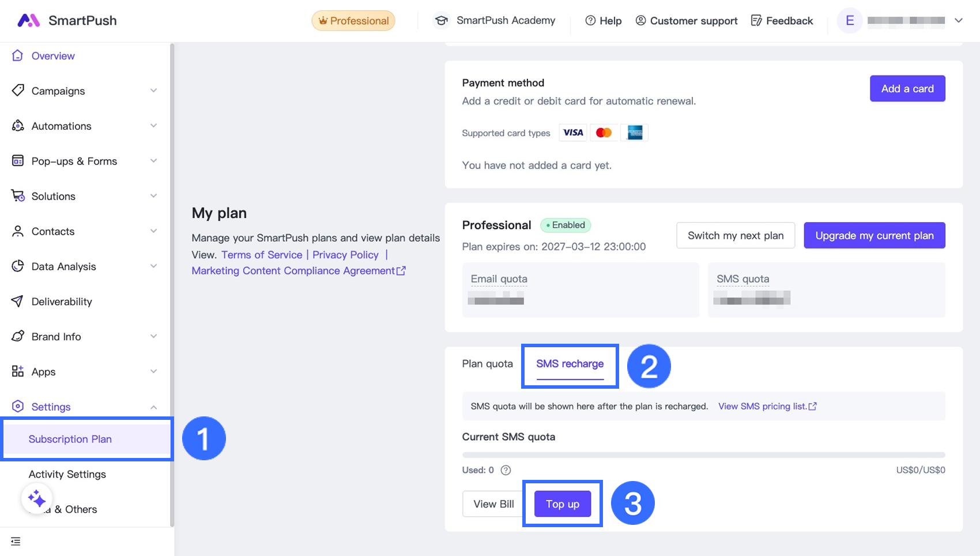This screenshot has width=980, height=556.
Task: Select the SMS recharge tab
Action: 570,364
